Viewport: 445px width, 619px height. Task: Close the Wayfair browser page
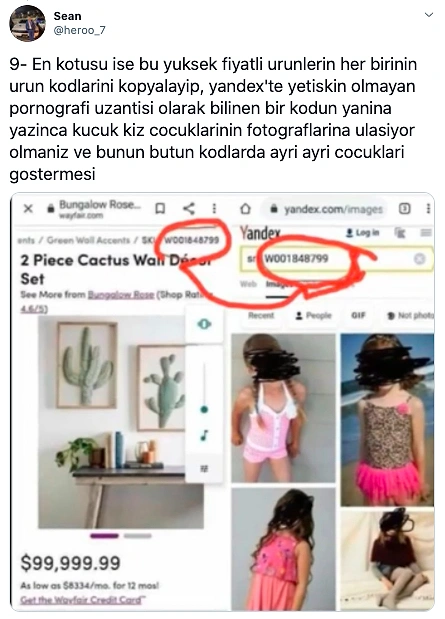28,208
